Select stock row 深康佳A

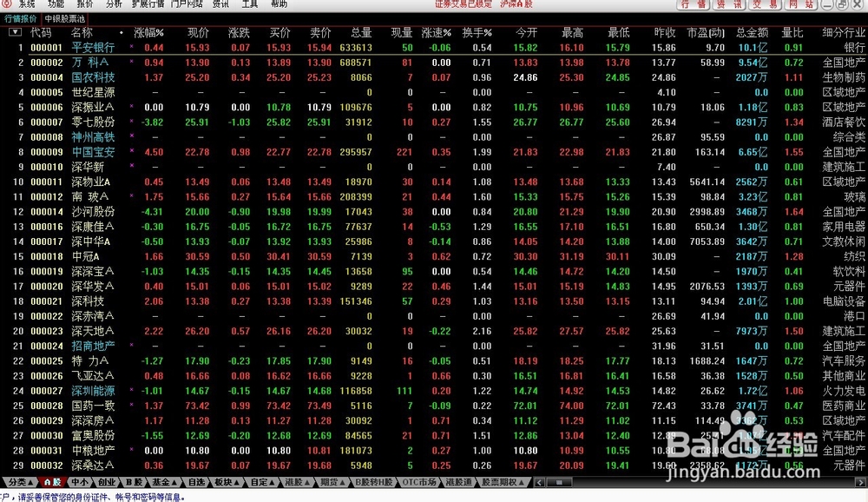(x=434, y=227)
